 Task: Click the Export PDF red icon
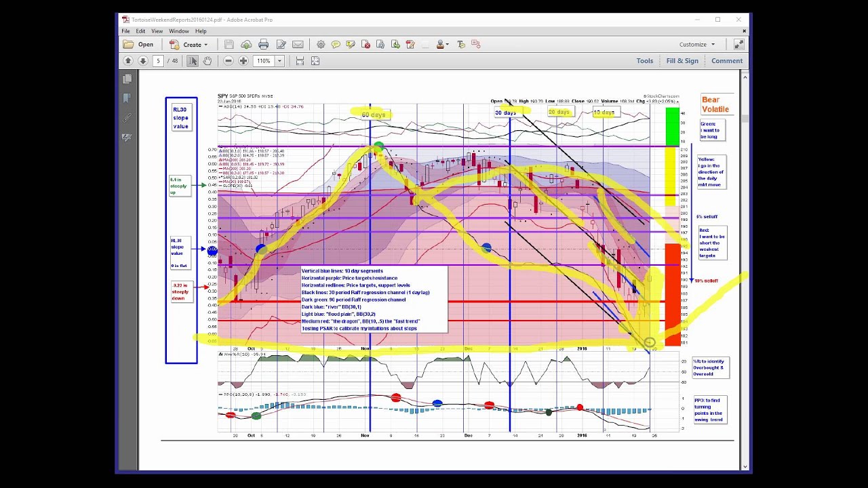(x=476, y=45)
